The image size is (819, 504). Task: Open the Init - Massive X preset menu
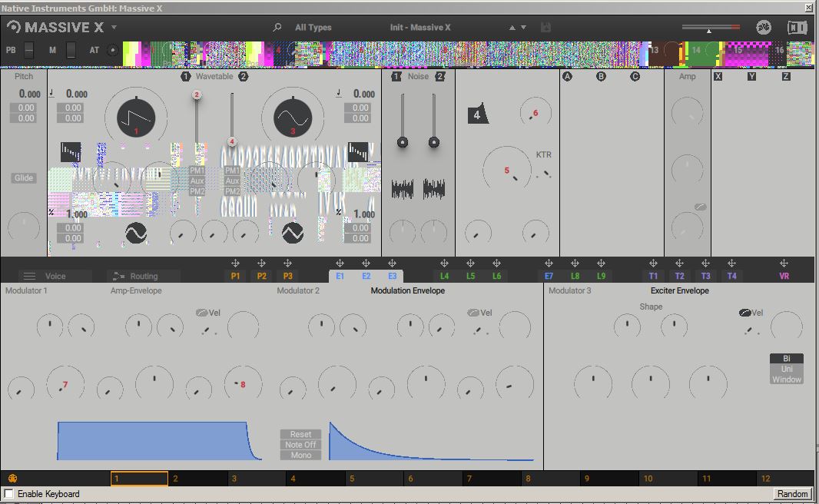[420, 27]
